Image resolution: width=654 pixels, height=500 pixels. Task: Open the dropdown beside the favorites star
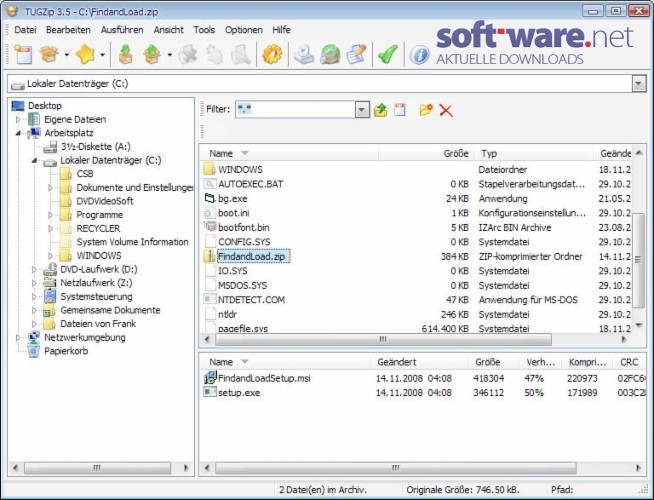pyautogui.click(x=102, y=55)
